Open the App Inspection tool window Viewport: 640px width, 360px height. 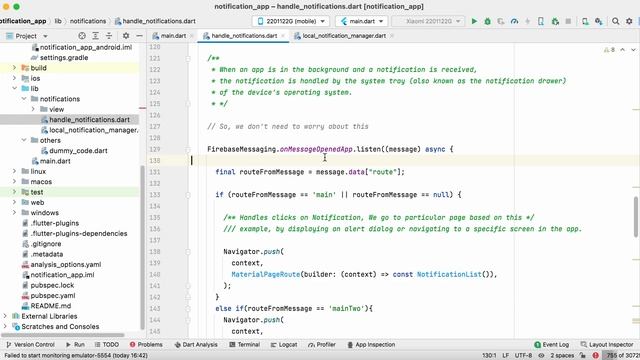click(x=371, y=344)
